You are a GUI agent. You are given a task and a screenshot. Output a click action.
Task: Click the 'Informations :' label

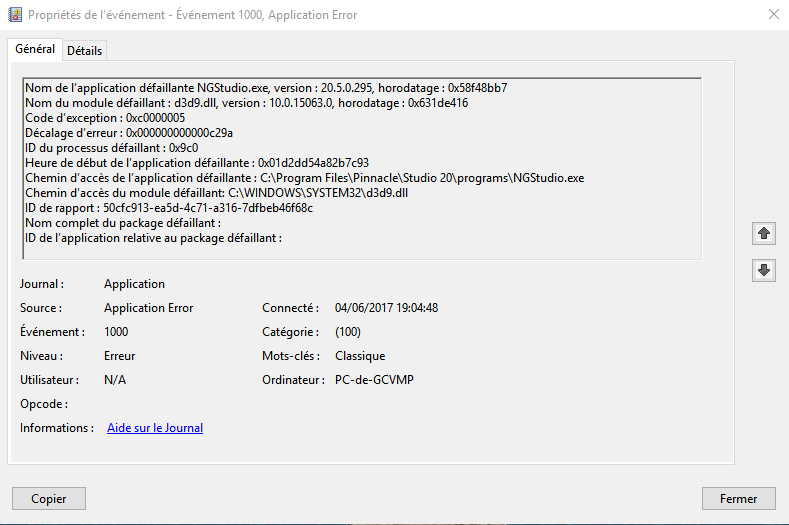(x=57, y=428)
